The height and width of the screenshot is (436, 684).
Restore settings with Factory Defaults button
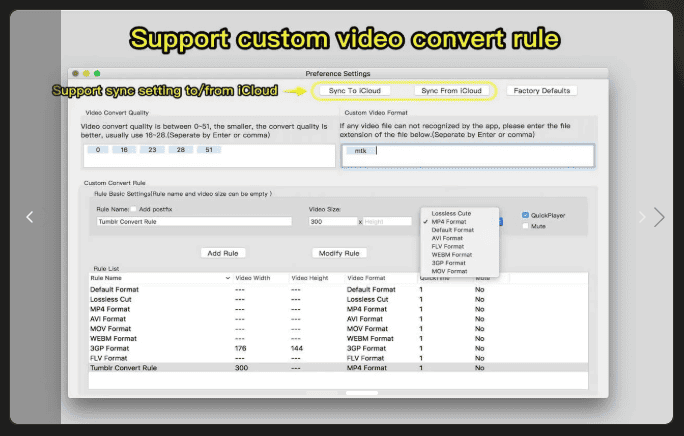pyautogui.click(x=542, y=91)
